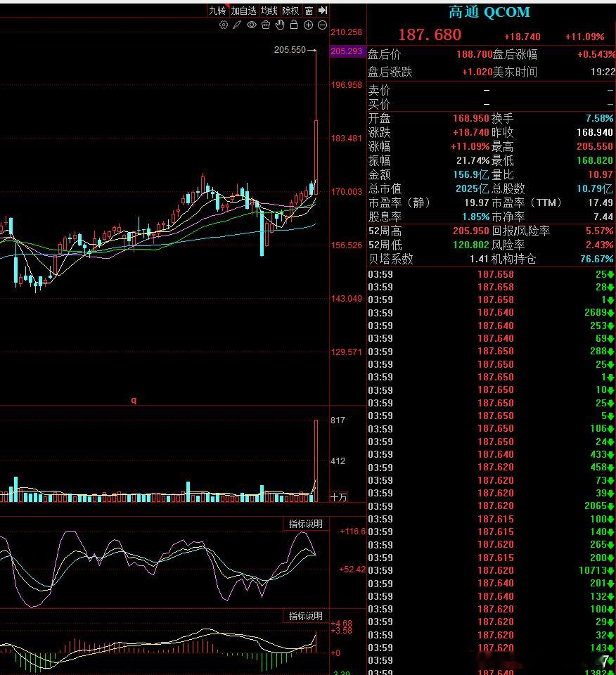Select the 昨收 value 168.940

595,132
